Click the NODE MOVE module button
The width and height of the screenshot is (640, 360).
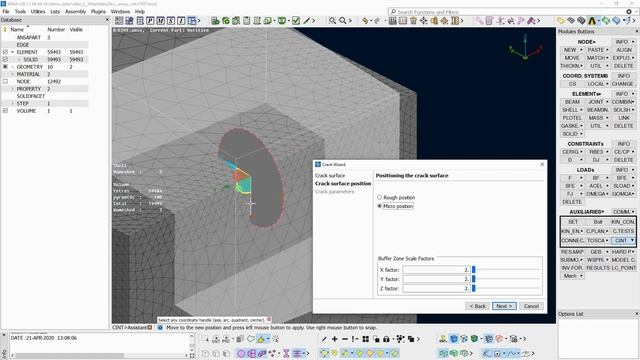click(572, 58)
